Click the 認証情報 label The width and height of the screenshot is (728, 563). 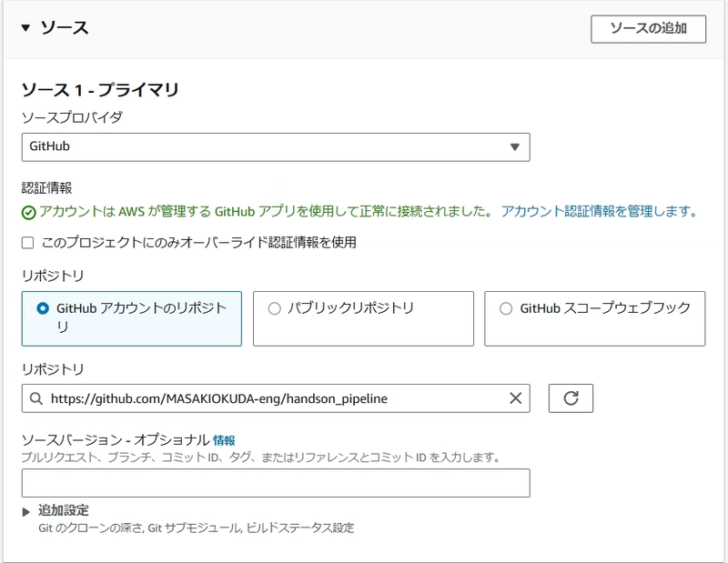point(47,188)
